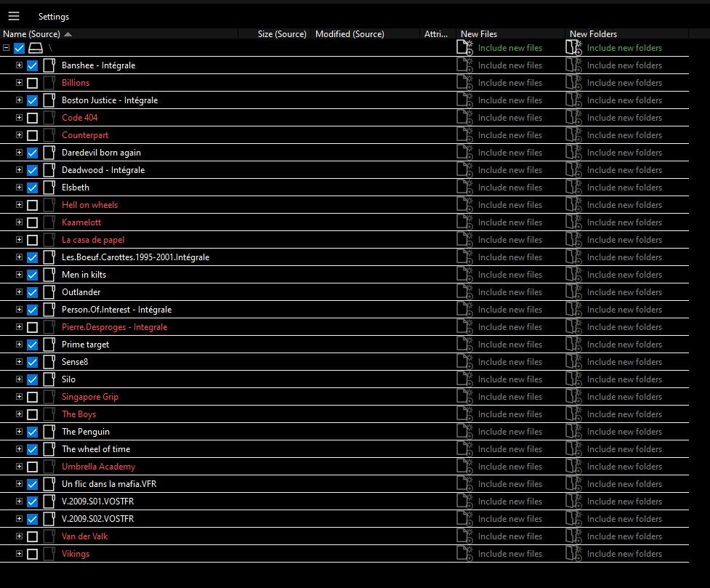Uncheck The wheel of time checkbox
This screenshot has width=710, height=588.
32,449
